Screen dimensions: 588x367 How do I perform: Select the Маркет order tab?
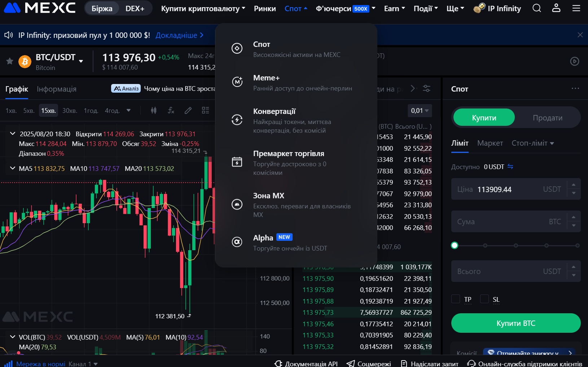(490, 143)
